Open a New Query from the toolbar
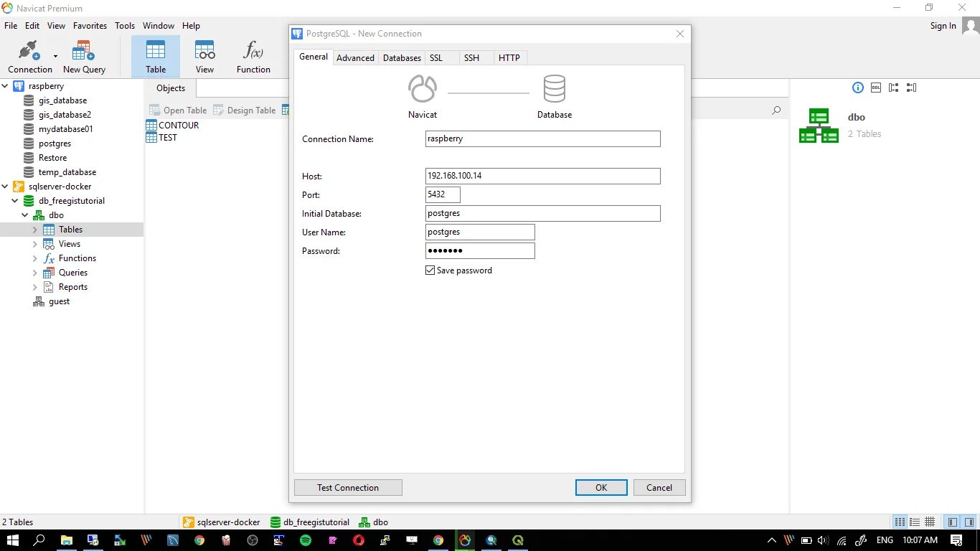 pos(84,57)
